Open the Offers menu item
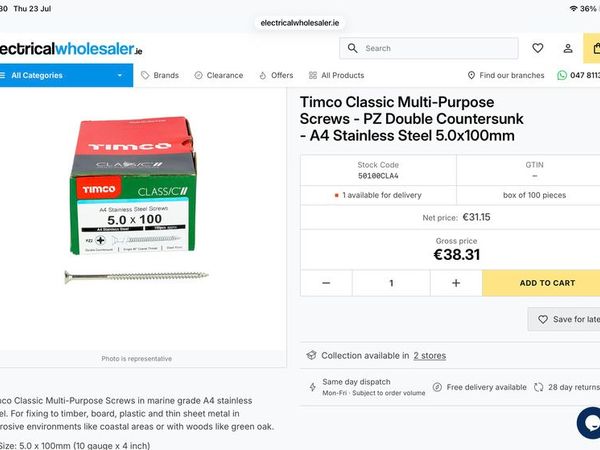Screen dimensions: 600x450 [276, 75]
